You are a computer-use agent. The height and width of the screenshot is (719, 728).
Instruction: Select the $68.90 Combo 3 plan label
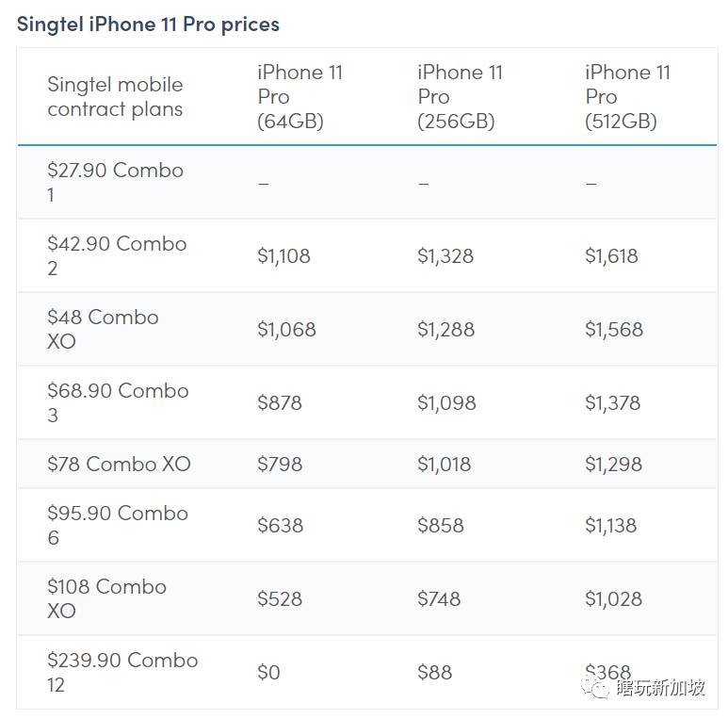(x=118, y=402)
